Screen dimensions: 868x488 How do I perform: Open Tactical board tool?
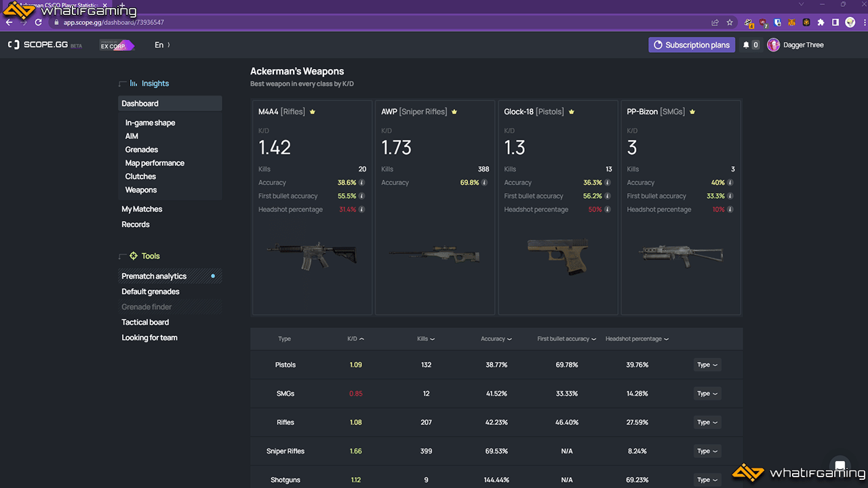145,323
